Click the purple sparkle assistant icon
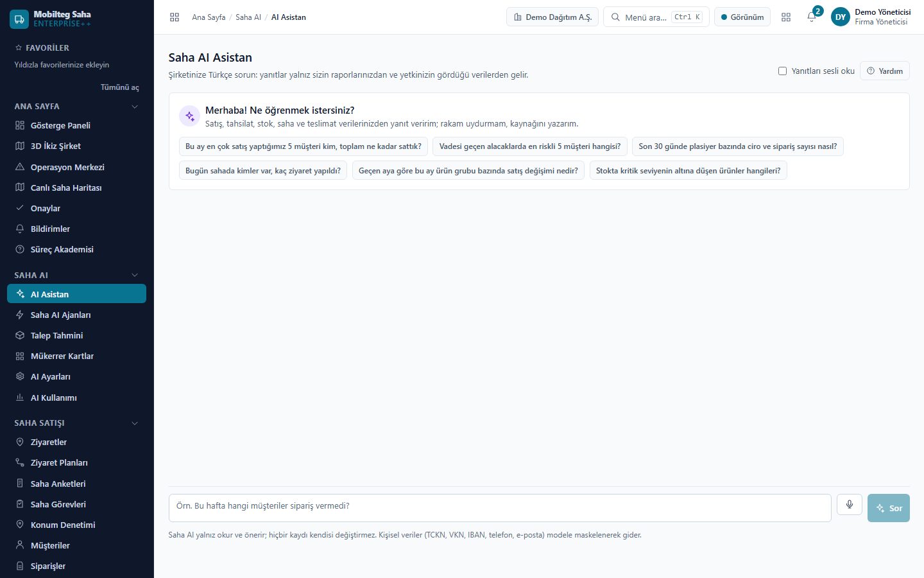924x578 pixels. tap(189, 116)
